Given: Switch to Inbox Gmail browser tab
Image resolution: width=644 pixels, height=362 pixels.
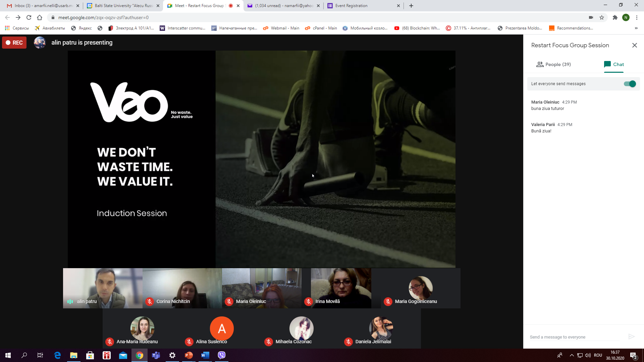Looking at the screenshot, I should coord(44,6).
